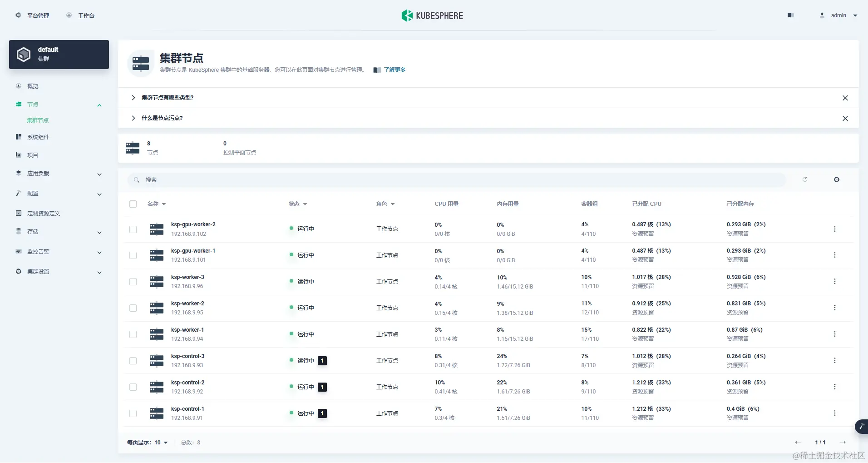Screen dimensions: 868x463
Task: Open the 平台管理 platform management menu
Action: click(x=32, y=15)
